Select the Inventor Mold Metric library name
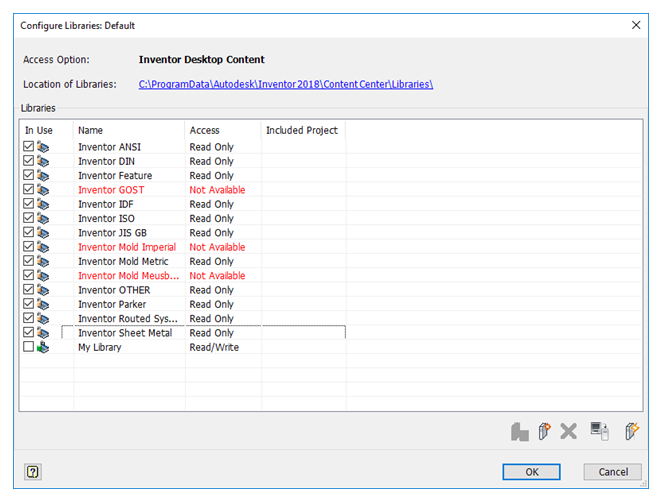 (123, 262)
